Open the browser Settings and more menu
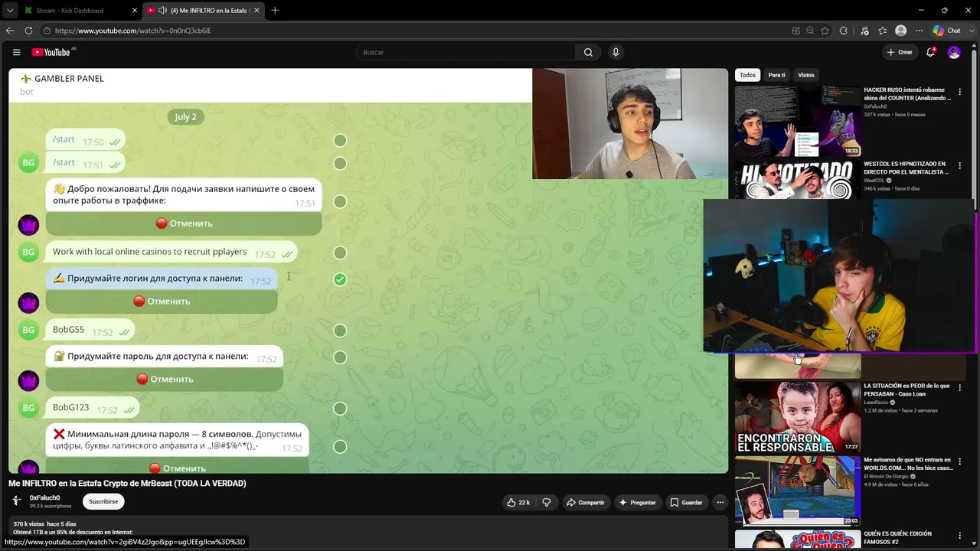 (x=919, y=31)
